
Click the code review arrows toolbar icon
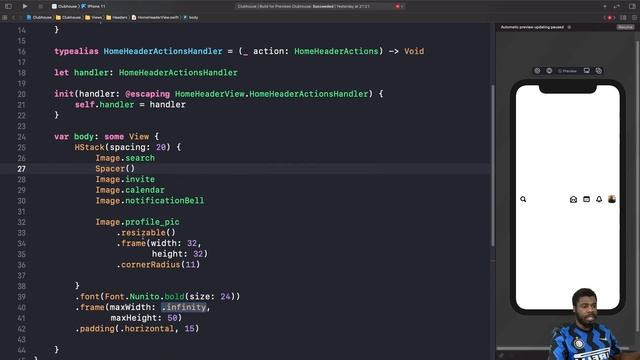[617, 6]
